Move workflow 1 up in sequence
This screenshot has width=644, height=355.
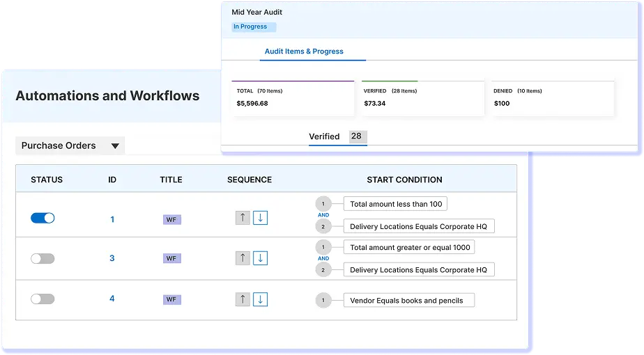pyautogui.click(x=242, y=218)
